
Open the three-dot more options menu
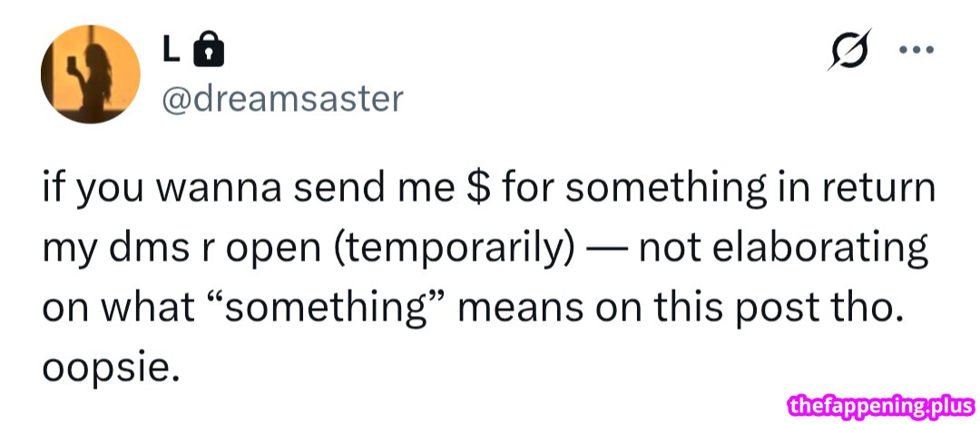pos(918,51)
